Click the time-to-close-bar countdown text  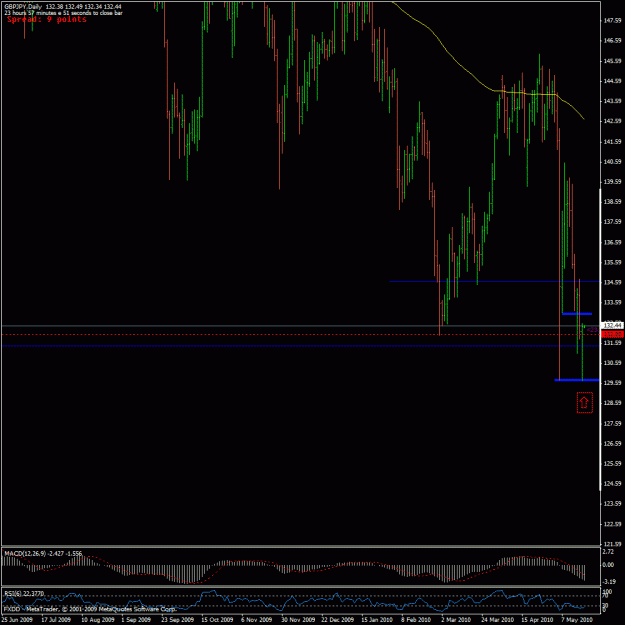pos(63,13)
